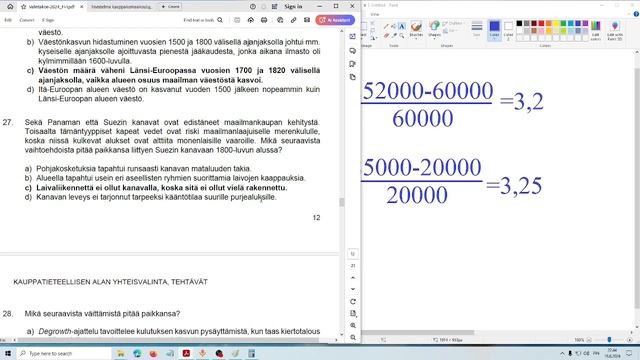Select the Text tool in Paint
Viewport: 640px width, 360px height.
coord(402,27)
